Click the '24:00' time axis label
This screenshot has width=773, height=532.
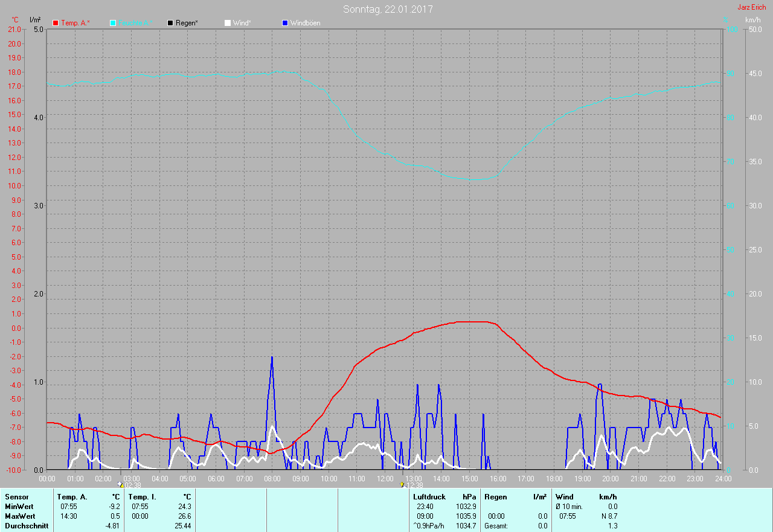point(723,478)
